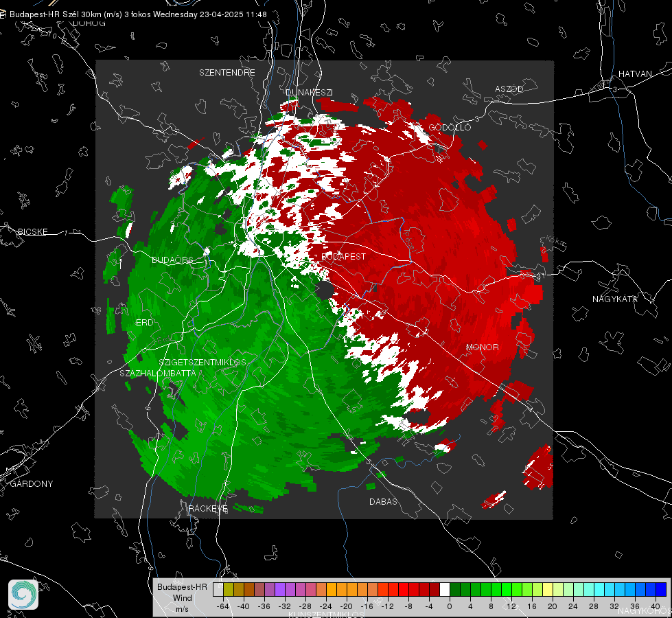The height and width of the screenshot is (618, 672).
Task: Click the NAGYKATA town label
Action: (x=614, y=299)
